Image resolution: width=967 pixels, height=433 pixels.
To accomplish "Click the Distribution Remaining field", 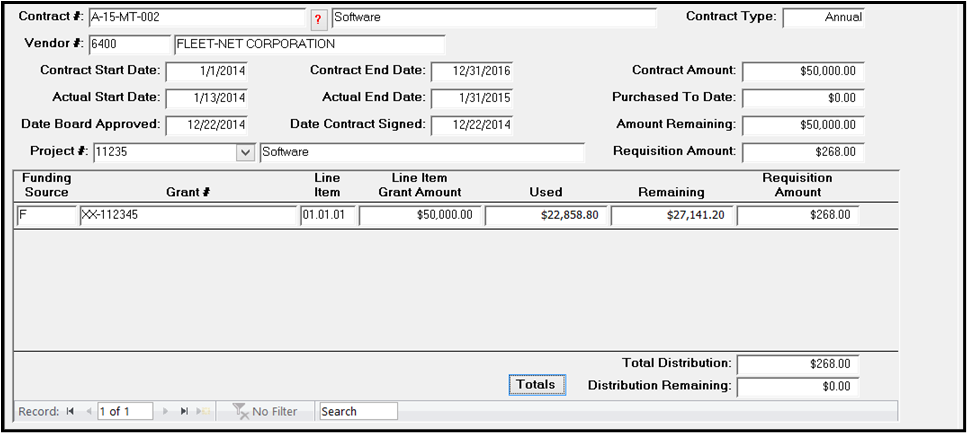I will 798,387.
